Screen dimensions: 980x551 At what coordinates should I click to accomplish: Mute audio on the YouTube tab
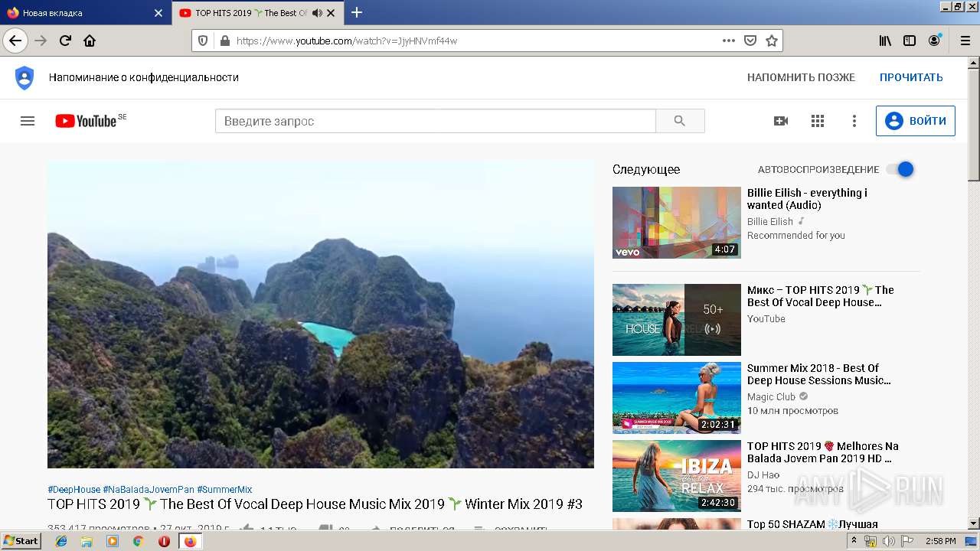pos(317,13)
